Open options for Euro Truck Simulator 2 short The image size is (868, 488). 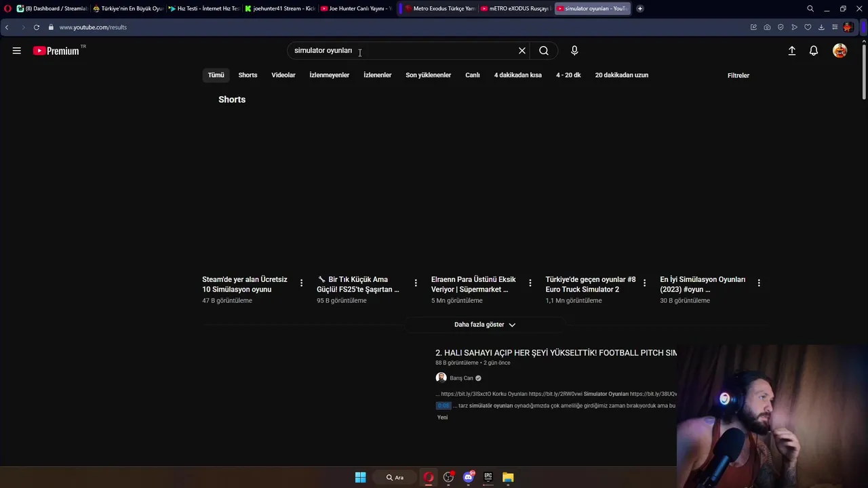click(x=644, y=283)
